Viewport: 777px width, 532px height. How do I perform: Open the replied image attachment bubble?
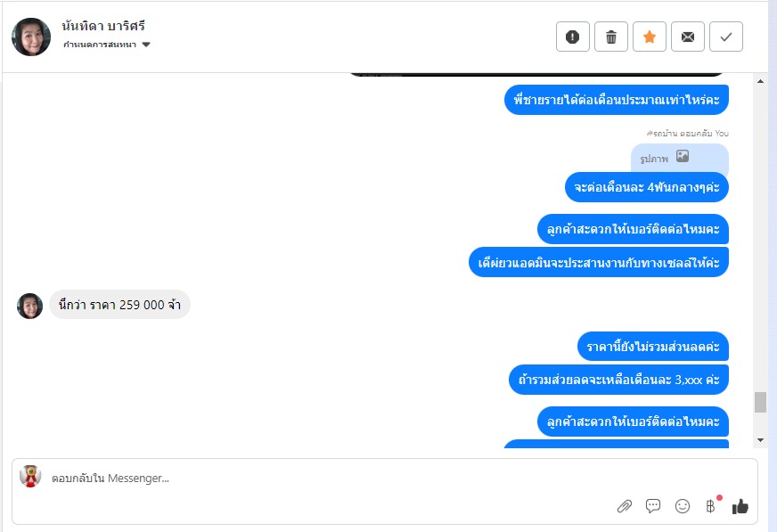click(x=680, y=159)
